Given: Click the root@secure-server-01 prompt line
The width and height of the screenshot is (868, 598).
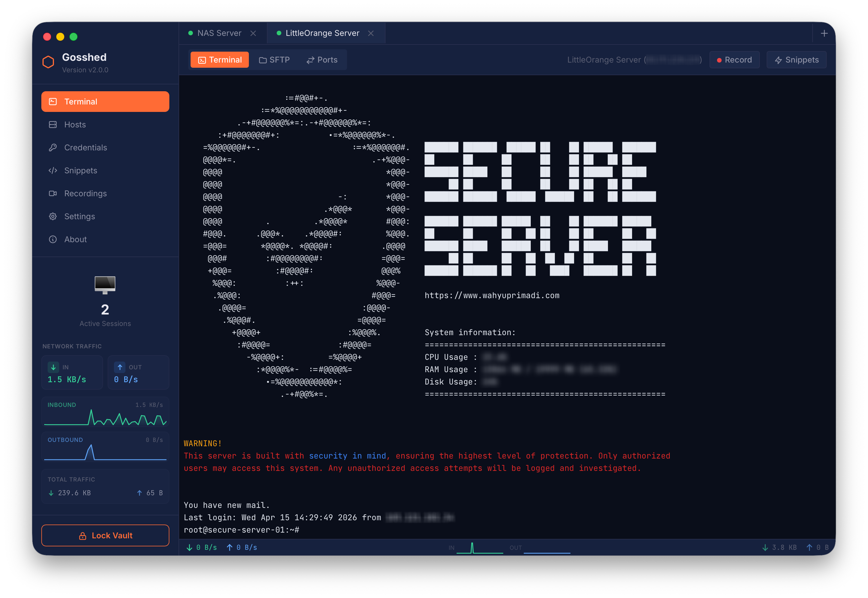Looking at the screenshot, I should (241, 530).
